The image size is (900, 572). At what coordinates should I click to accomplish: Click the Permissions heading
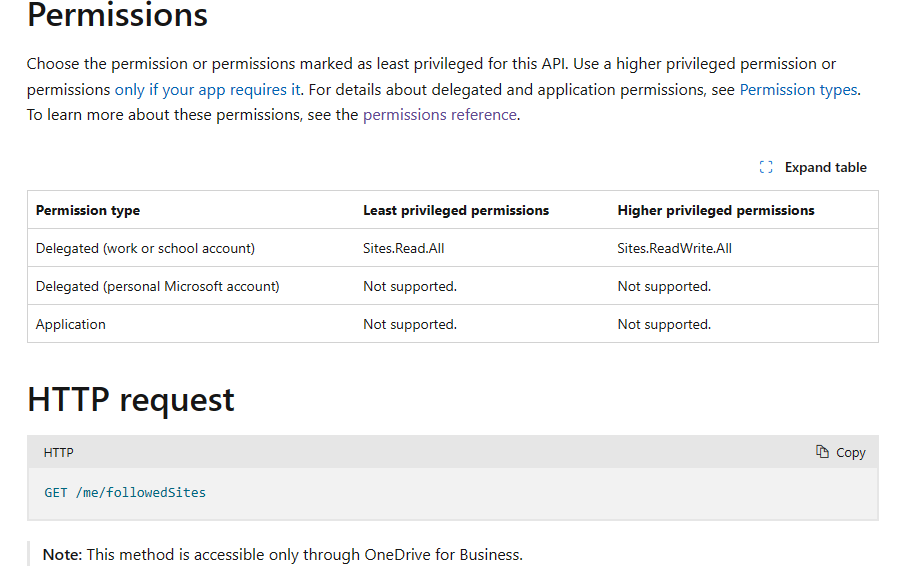click(117, 15)
